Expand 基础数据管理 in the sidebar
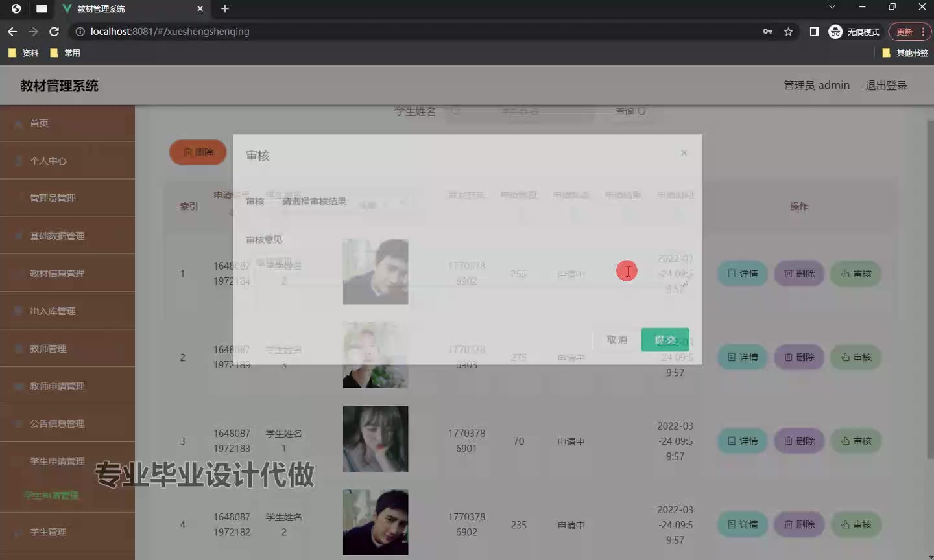This screenshot has height=560, width=934. coord(67,236)
